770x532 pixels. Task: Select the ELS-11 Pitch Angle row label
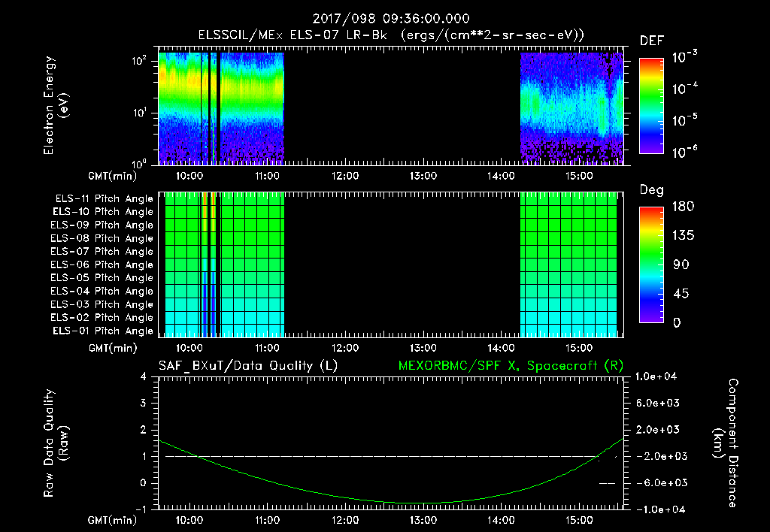(x=104, y=199)
